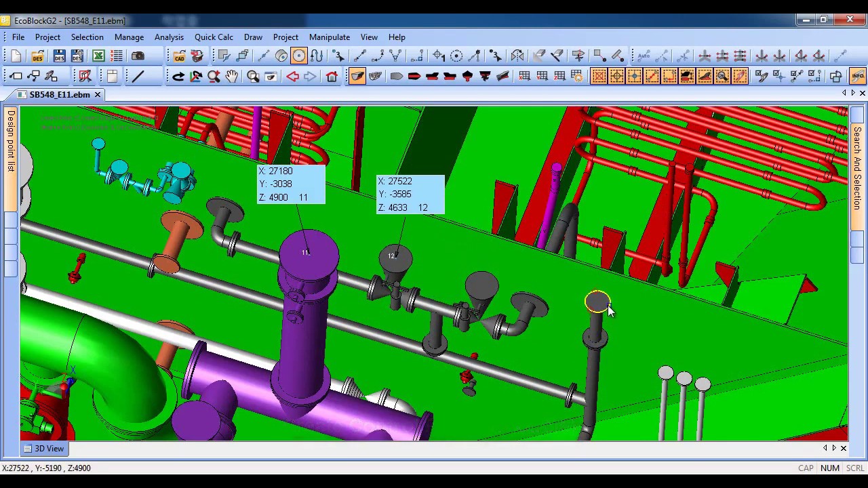Toggle the red crossed square snap option
Screen dimensions: 868x488
[599, 76]
